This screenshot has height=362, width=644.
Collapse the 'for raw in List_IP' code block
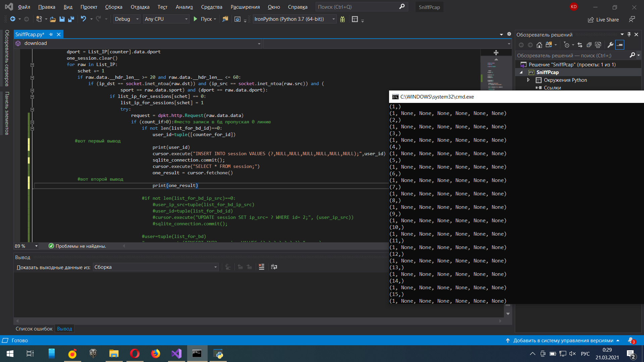[32, 65]
